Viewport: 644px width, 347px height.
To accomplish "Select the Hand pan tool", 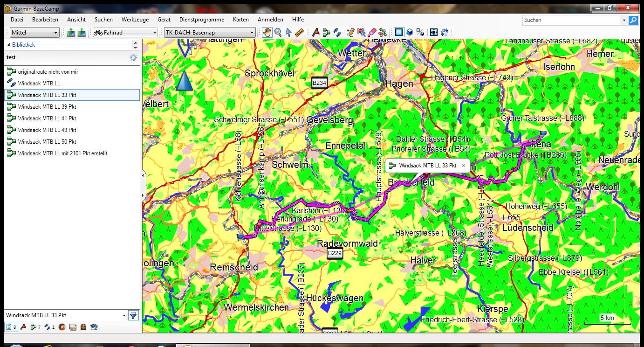I will click(x=267, y=32).
